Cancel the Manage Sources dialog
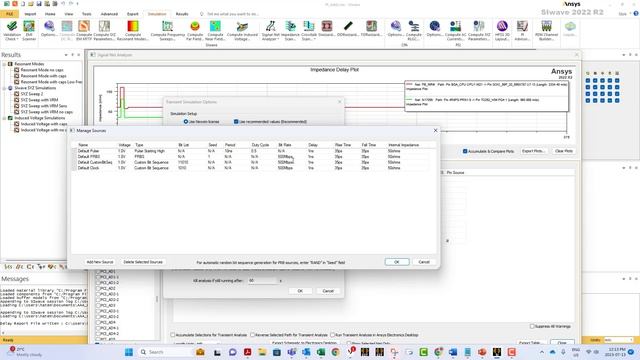 (x=424, y=262)
